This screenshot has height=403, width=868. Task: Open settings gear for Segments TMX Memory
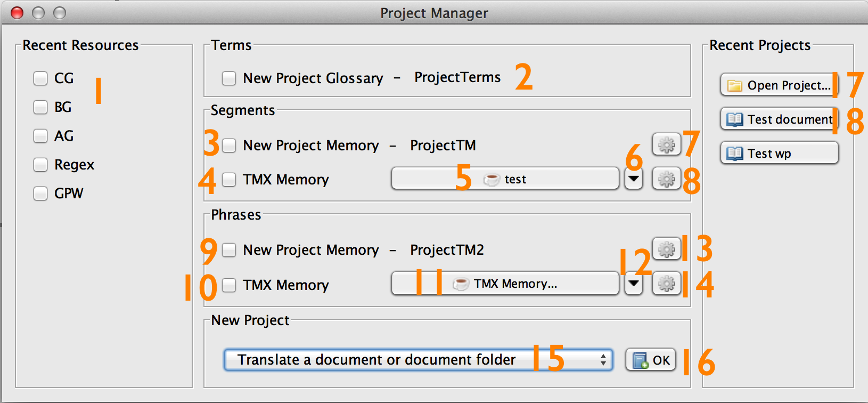pos(666,179)
